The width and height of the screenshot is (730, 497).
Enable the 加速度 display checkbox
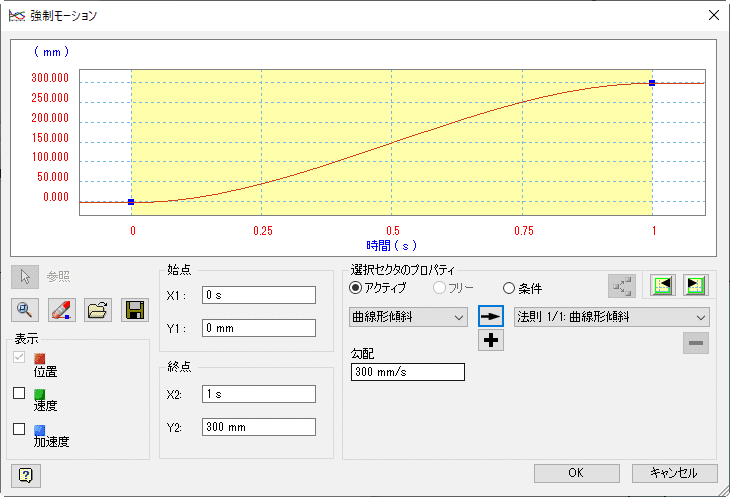click(x=19, y=429)
